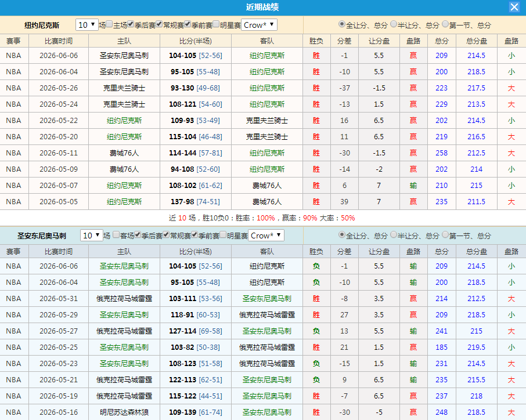Open the 108-123 [51-58] score link
This screenshot has height=420, width=526.
(196, 364)
